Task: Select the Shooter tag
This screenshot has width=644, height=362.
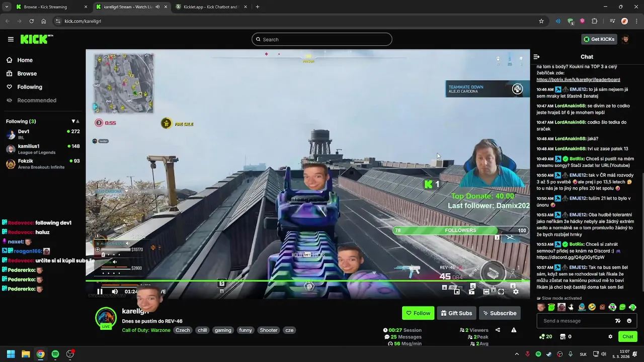Action: tap(268, 330)
